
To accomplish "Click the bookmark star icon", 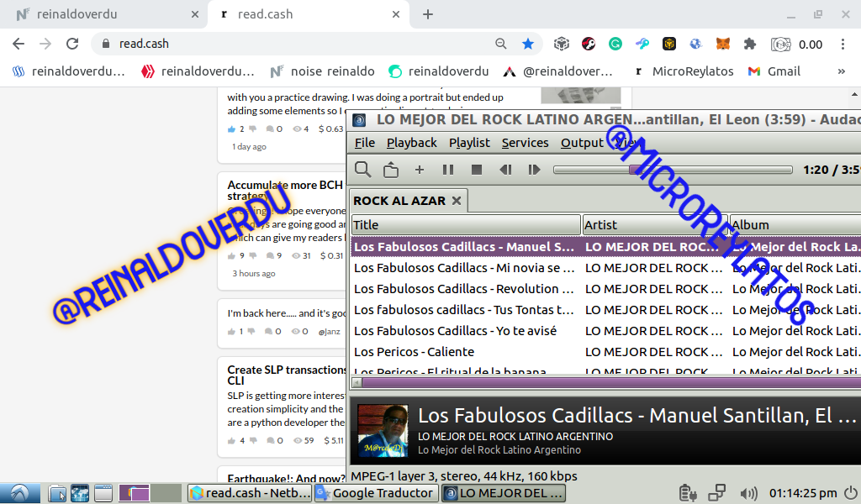I will tap(528, 44).
